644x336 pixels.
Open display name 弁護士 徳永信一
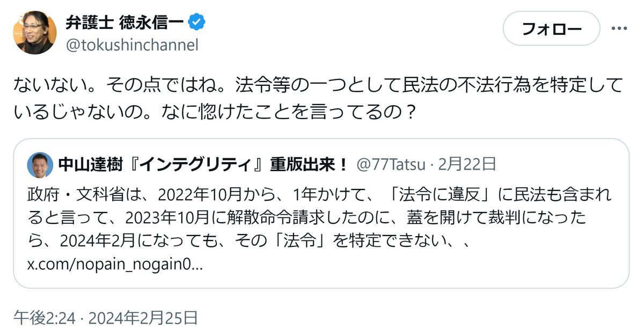[x=125, y=23]
